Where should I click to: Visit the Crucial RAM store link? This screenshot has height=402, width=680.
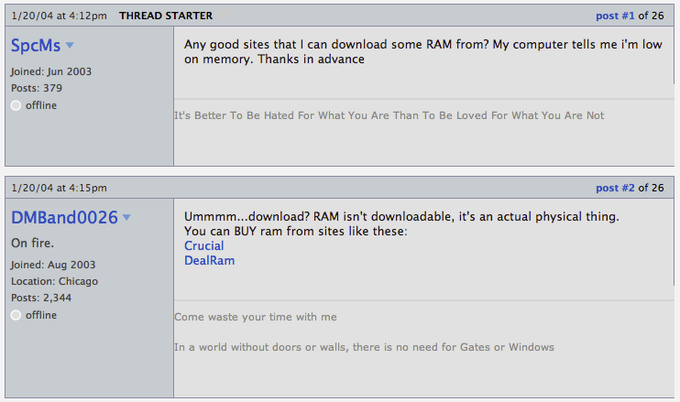[204, 246]
